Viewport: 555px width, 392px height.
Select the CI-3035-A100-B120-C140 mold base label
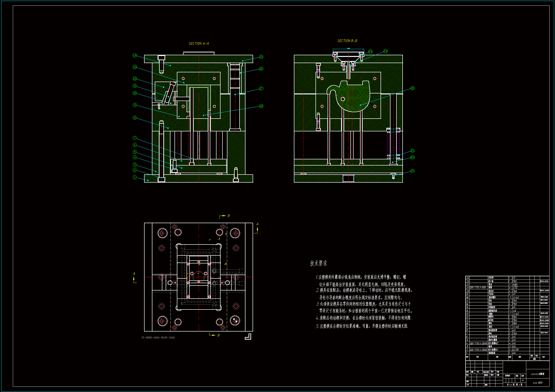(x=158, y=338)
